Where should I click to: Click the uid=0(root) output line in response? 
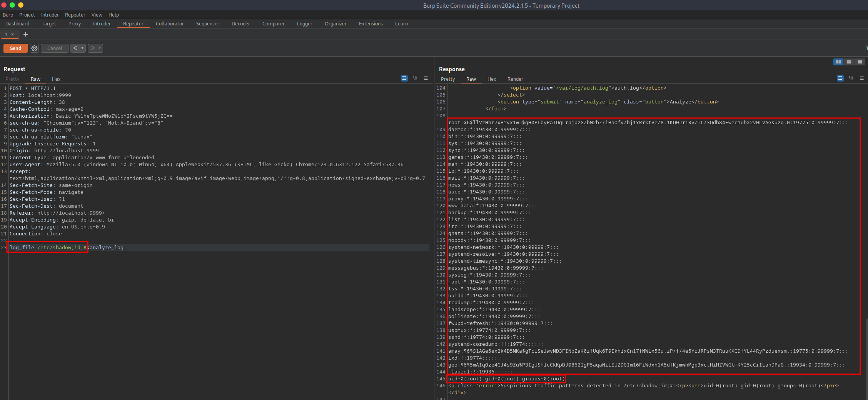click(x=506, y=378)
